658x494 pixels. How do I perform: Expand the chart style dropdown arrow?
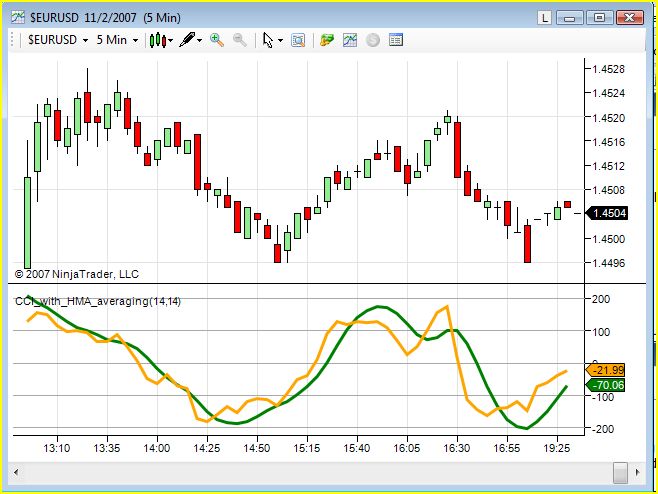pos(170,41)
